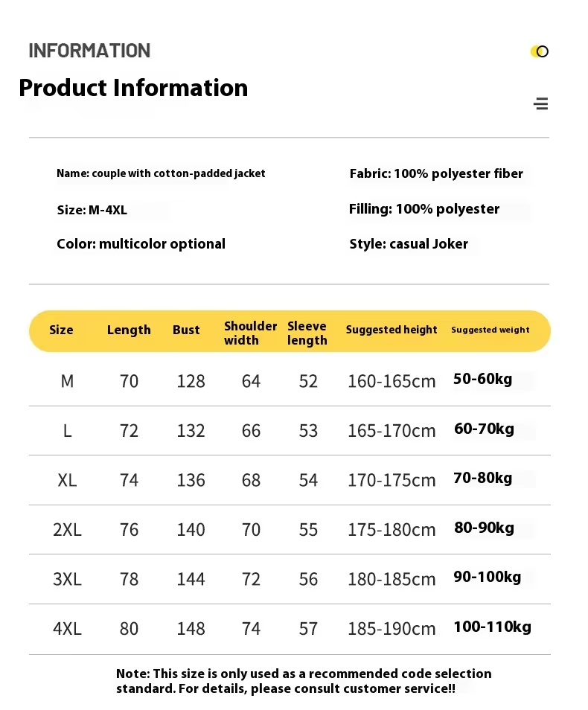Click the Size column header
The height and width of the screenshot is (710, 588).
coord(61,330)
